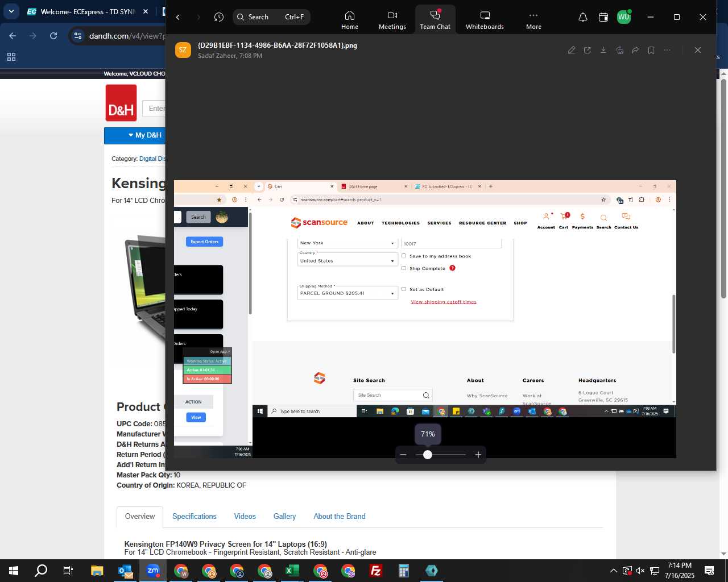
Task: Open Chrome's tab search dropdown
Action: 11,11
